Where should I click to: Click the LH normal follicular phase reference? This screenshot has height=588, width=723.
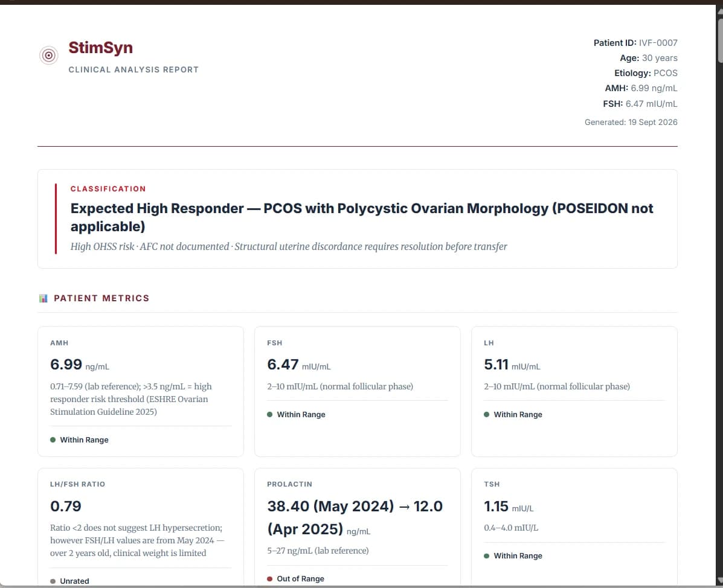556,386
